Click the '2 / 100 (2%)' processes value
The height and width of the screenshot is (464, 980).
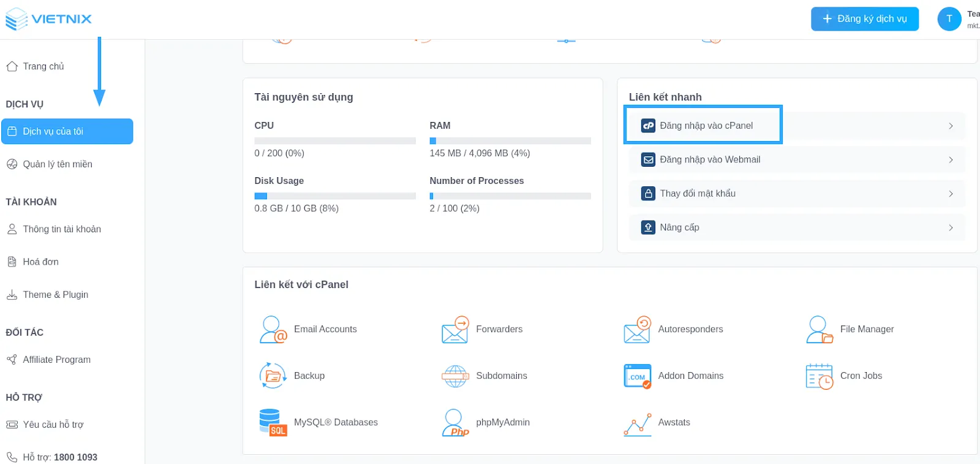[x=454, y=208]
